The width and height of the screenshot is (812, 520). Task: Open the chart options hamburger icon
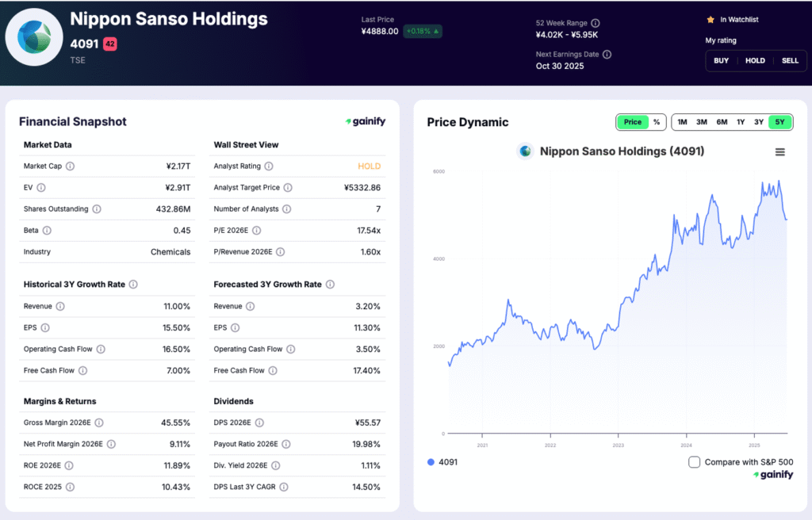click(x=779, y=151)
